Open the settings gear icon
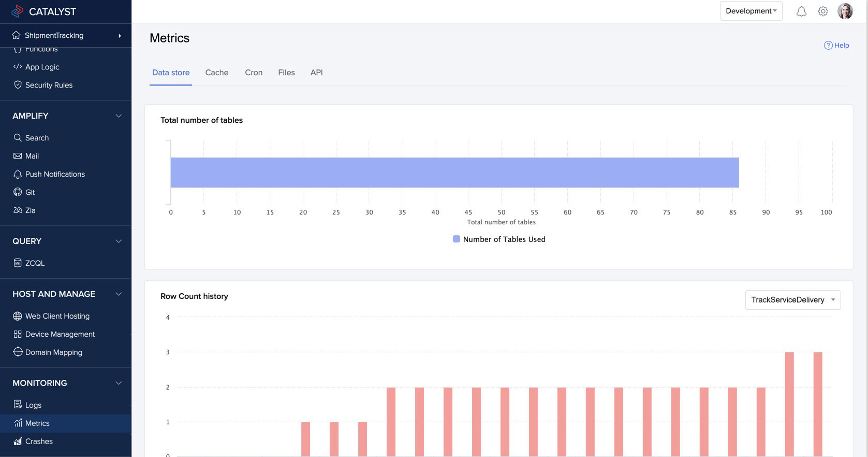This screenshot has width=868, height=457. pyautogui.click(x=823, y=11)
